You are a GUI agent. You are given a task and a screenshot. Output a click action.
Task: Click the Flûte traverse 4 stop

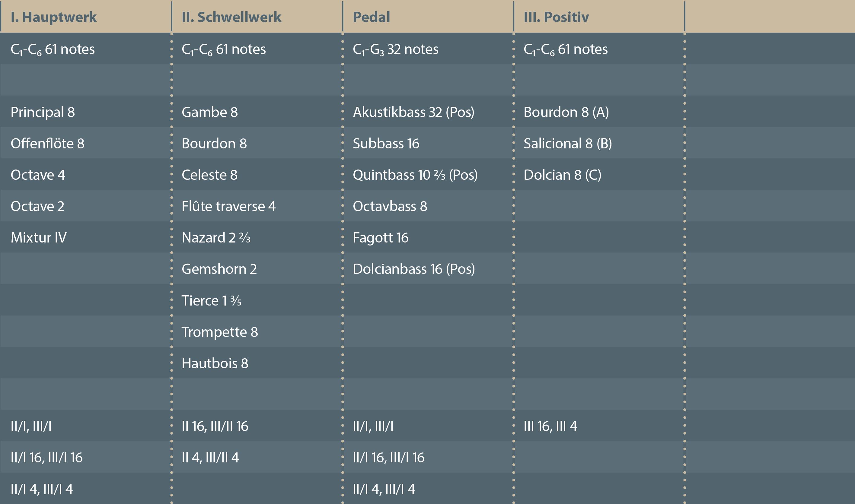click(x=229, y=206)
